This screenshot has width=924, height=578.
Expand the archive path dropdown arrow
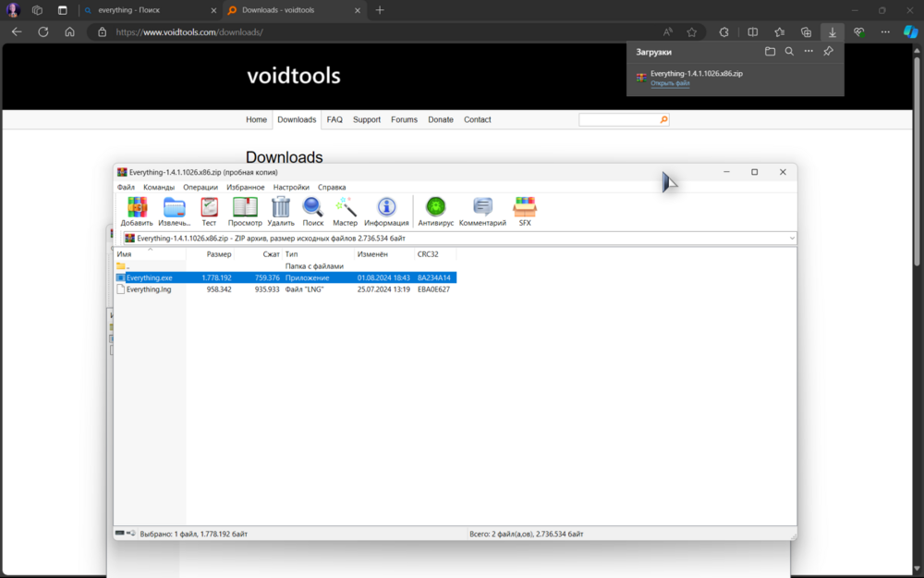click(x=792, y=239)
